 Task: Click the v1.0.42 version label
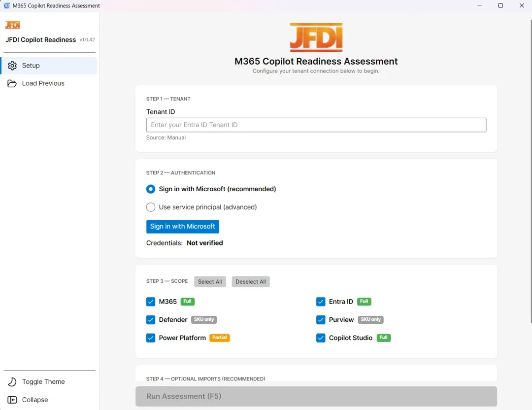click(87, 40)
